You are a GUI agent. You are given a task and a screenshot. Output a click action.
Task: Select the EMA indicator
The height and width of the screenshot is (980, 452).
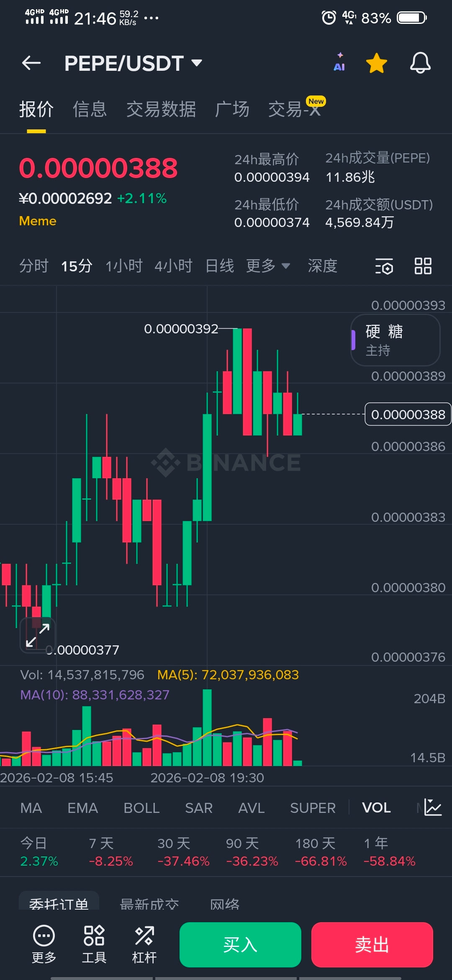(x=83, y=808)
